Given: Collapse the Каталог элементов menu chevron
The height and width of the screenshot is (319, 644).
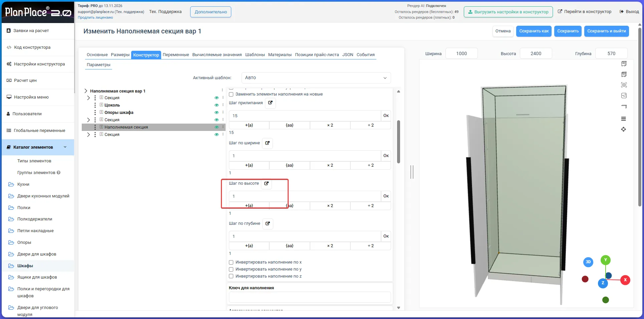Looking at the screenshot, I should pos(65,147).
